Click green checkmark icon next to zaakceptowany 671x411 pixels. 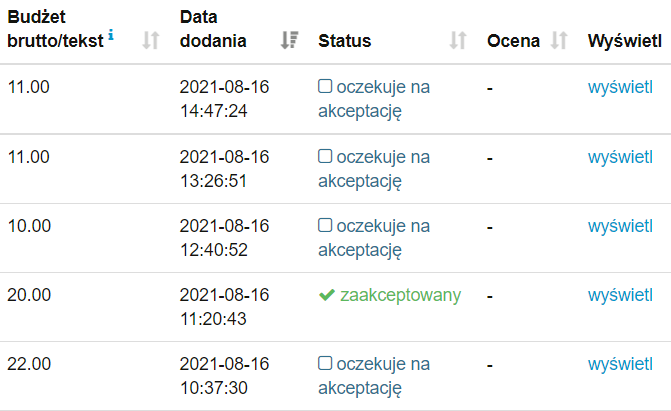point(325,295)
